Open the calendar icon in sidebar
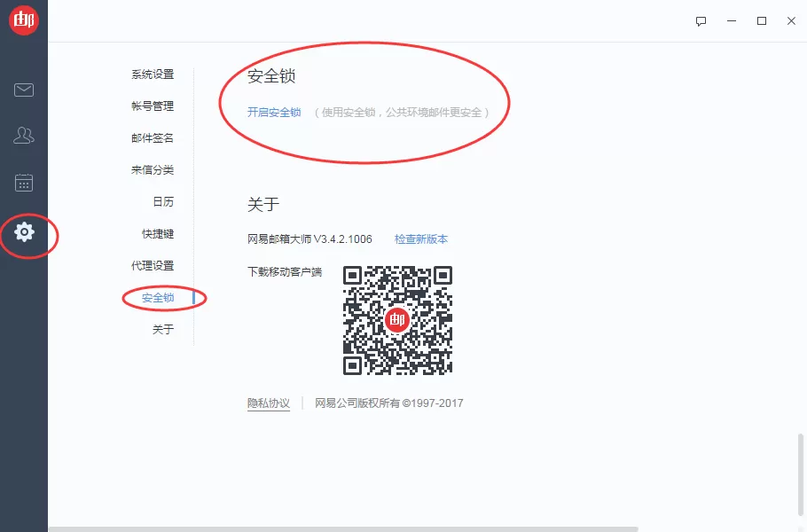807x532 pixels. click(x=24, y=182)
